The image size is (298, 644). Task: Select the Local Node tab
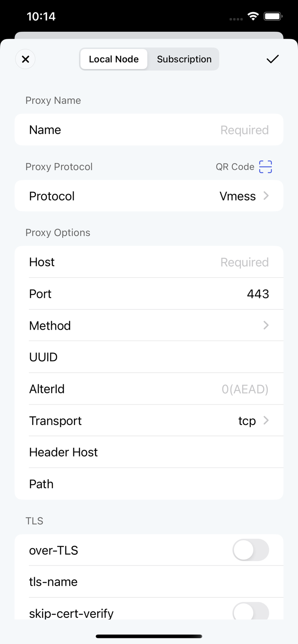click(114, 59)
